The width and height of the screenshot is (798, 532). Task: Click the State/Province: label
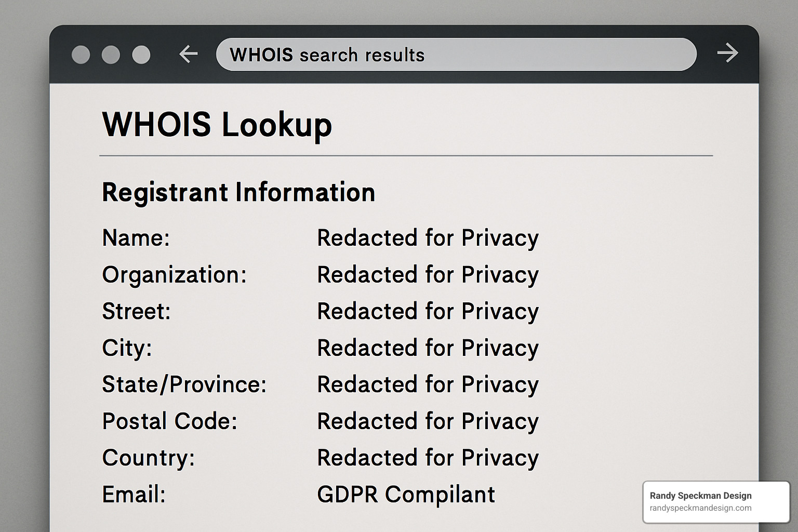click(184, 385)
